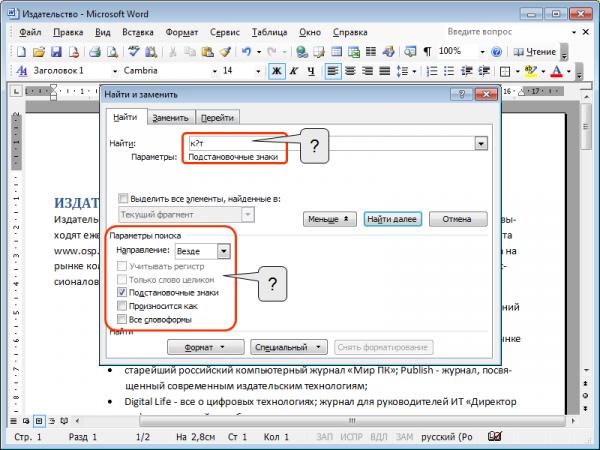Click the Save floppy disk icon
The height and width of the screenshot is (450, 600).
(56, 52)
